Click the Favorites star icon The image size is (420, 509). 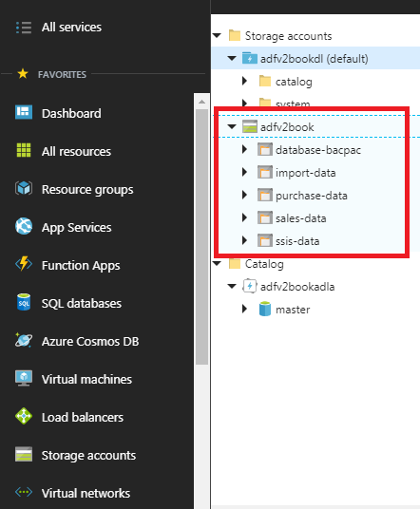(23, 74)
